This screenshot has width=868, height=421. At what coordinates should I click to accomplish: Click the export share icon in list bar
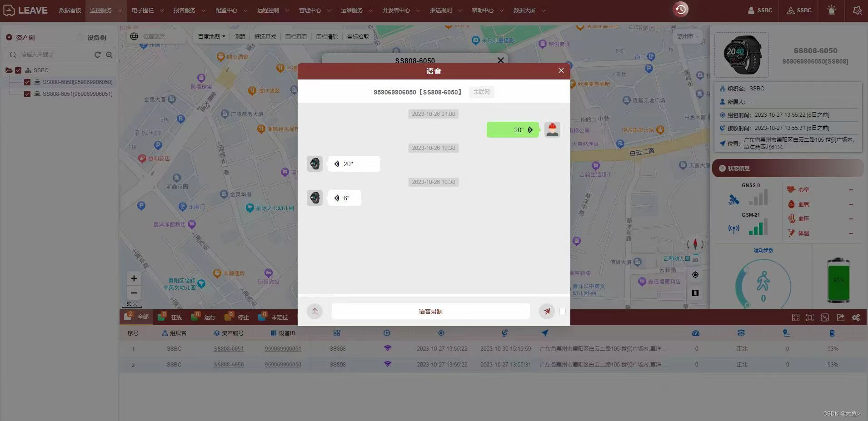coord(841,318)
